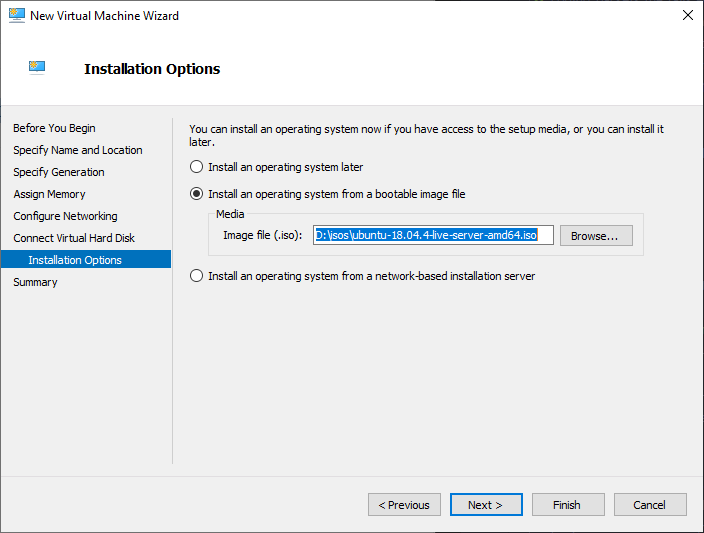Click Finish to complete the wizard
This screenshot has width=704, height=533.
pos(568,505)
